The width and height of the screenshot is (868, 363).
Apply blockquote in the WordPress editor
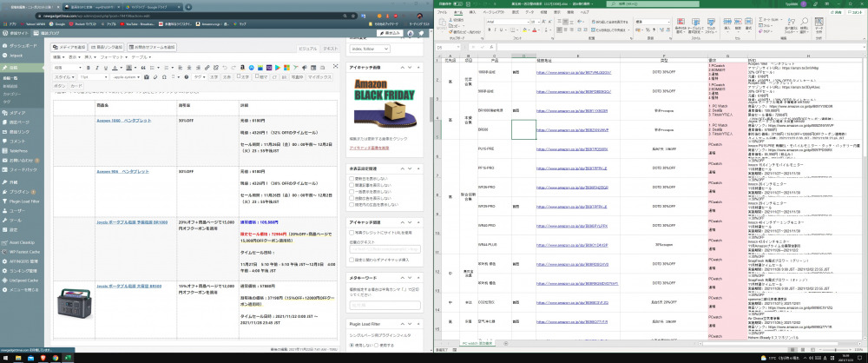coord(143,68)
